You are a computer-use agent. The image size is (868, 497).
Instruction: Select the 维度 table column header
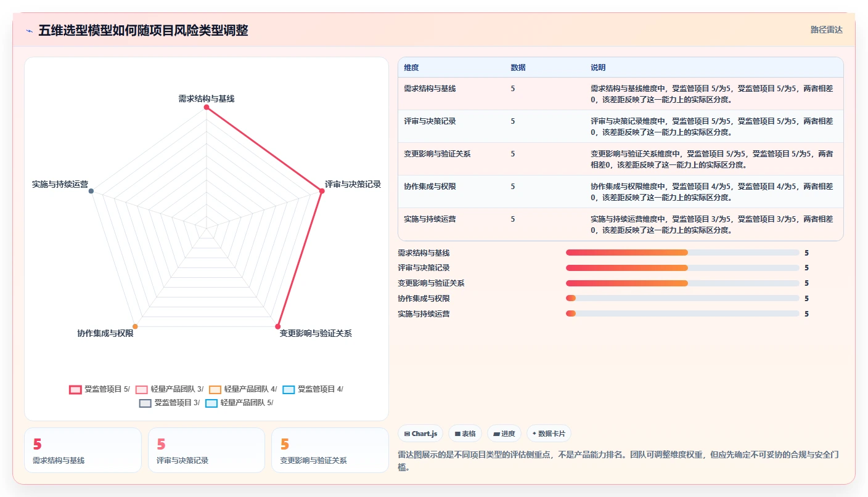(x=411, y=68)
